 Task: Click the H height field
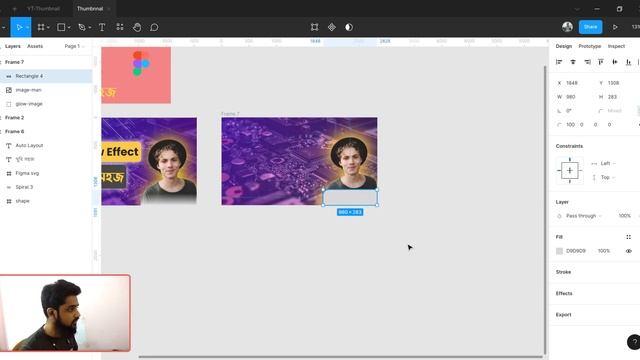[612, 97]
